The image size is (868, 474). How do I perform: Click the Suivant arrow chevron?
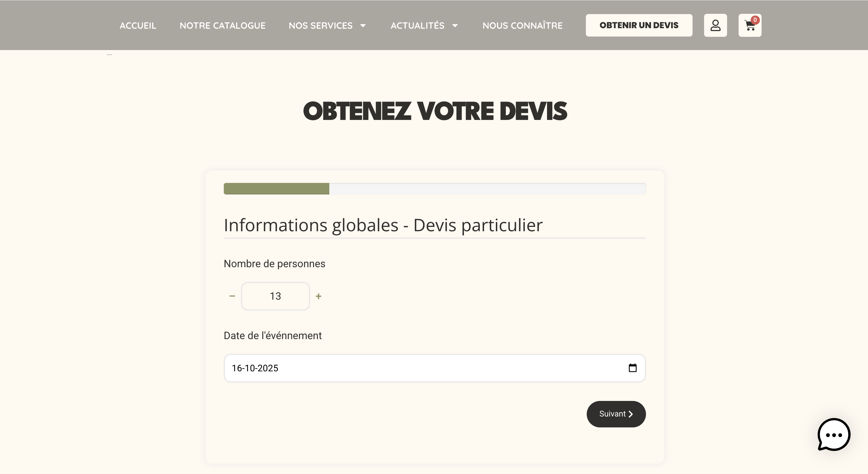pyautogui.click(x=631, y=414)
